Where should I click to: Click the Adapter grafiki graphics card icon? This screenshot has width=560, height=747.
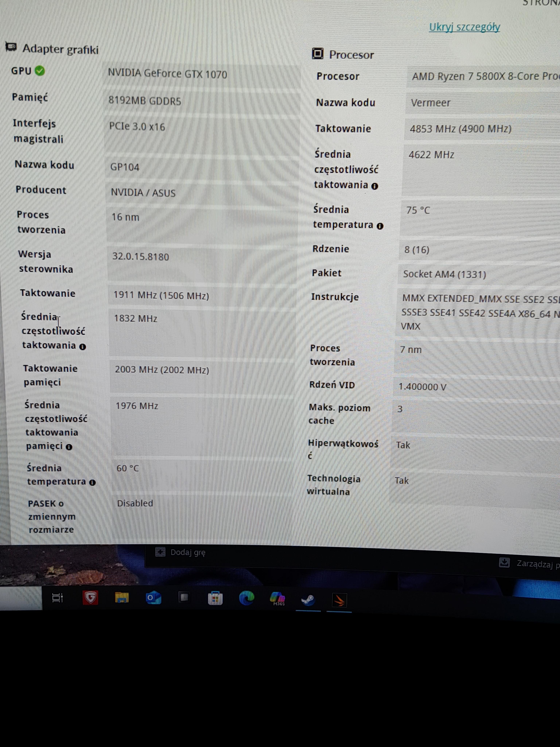coord(11,47)
